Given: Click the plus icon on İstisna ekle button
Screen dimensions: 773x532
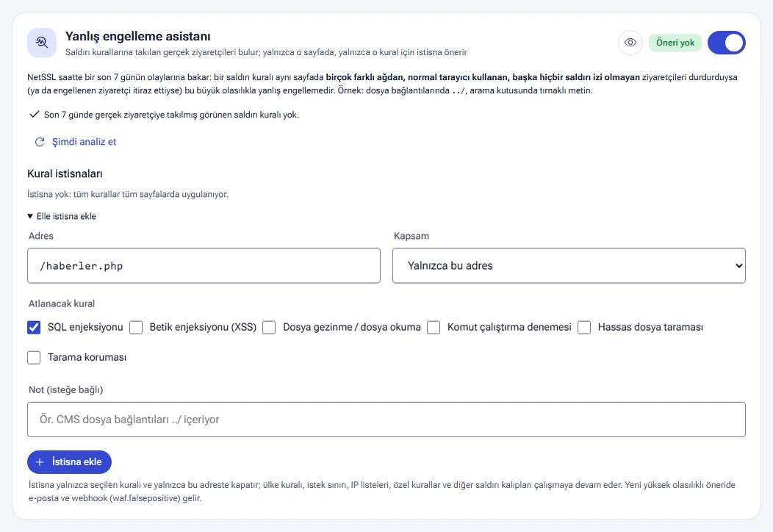Looking at the screenshot, I should 40,462.
